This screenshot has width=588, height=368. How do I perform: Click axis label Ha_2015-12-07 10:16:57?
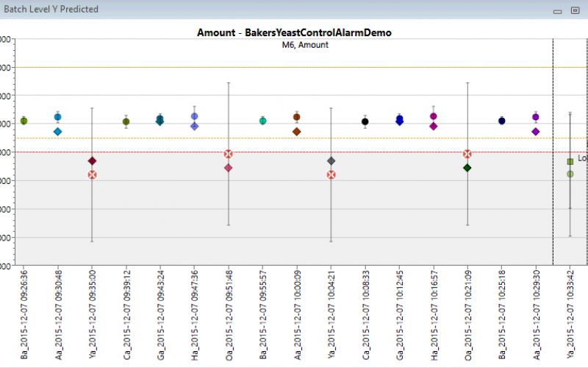[x=434, y=315]
